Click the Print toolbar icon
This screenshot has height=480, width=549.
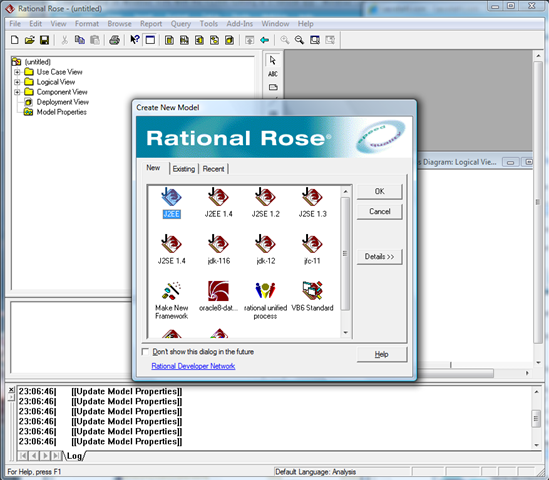[x=114, y=40]
